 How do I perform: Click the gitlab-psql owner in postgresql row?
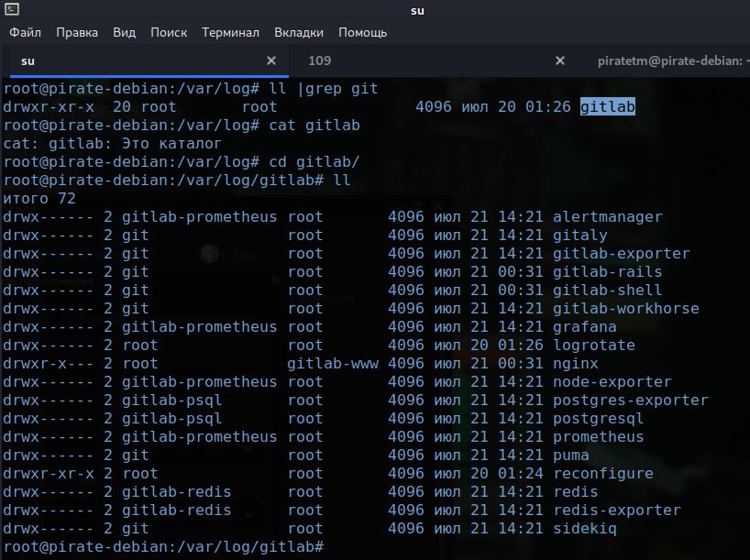[171, 419]
